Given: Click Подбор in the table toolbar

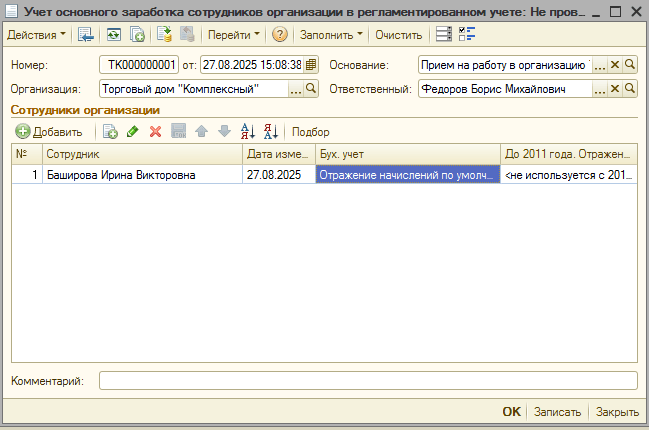Looking at the screenshot, I should (310, 132).
